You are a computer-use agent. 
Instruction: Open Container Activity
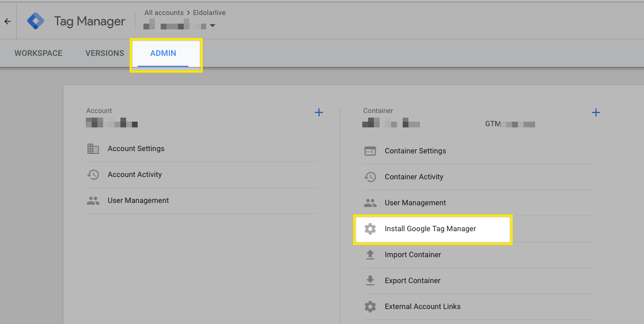(x=479, y=177)
